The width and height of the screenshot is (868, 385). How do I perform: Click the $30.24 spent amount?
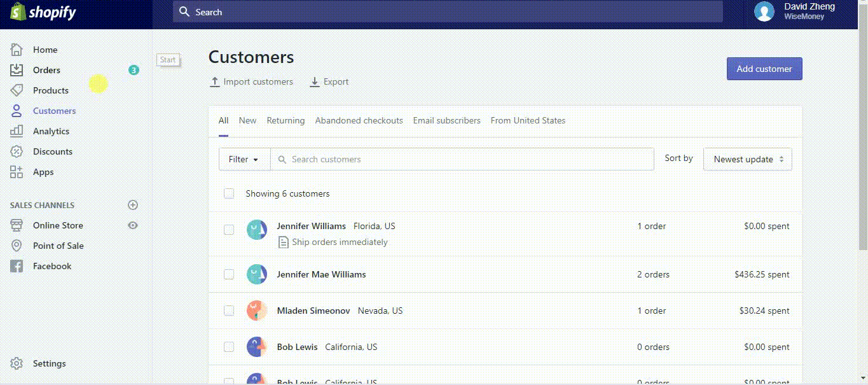click(764, 311)
